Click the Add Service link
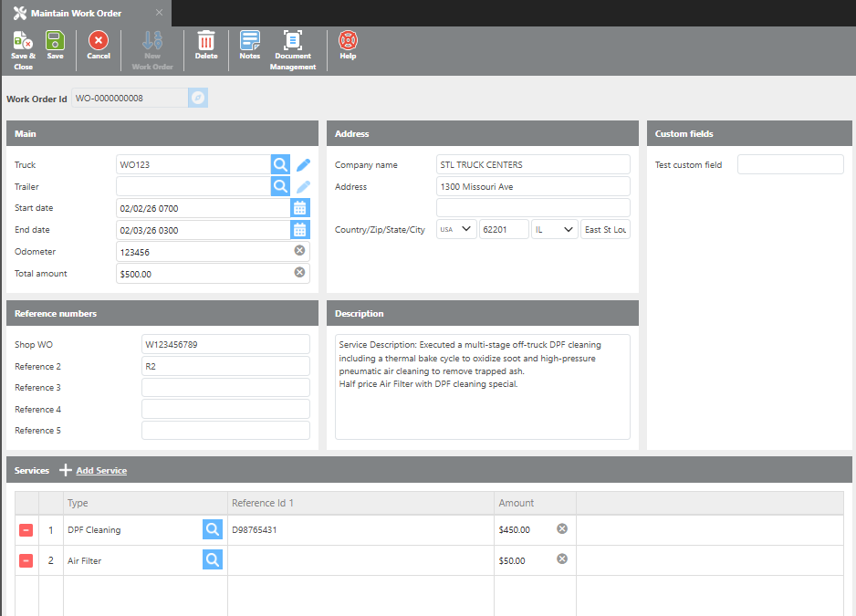 click(x=100, y=471)
